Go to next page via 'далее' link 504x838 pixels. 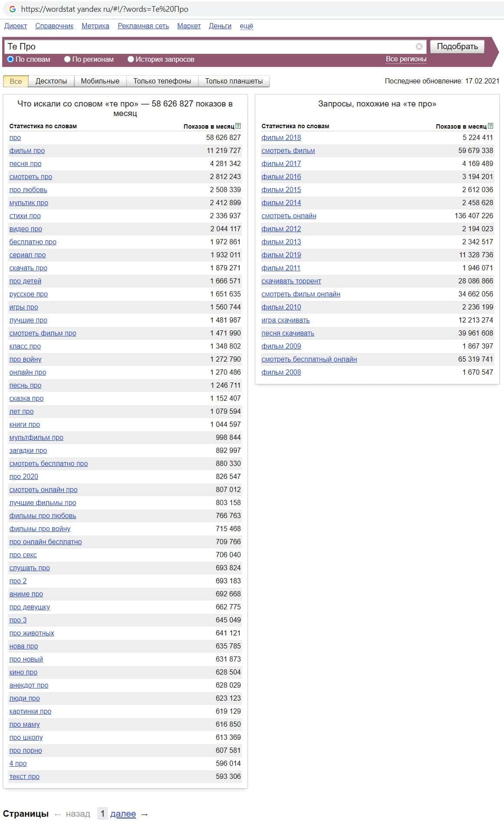click(x=123, y=814)
